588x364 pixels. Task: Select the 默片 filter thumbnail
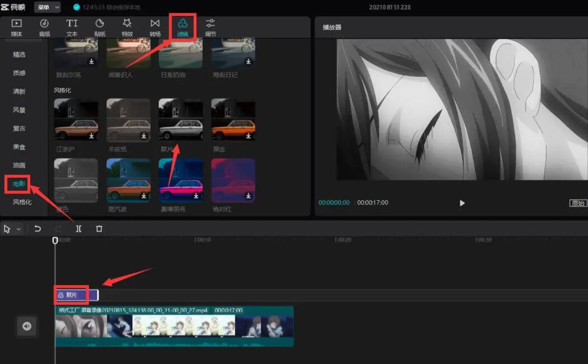(181, 120)
